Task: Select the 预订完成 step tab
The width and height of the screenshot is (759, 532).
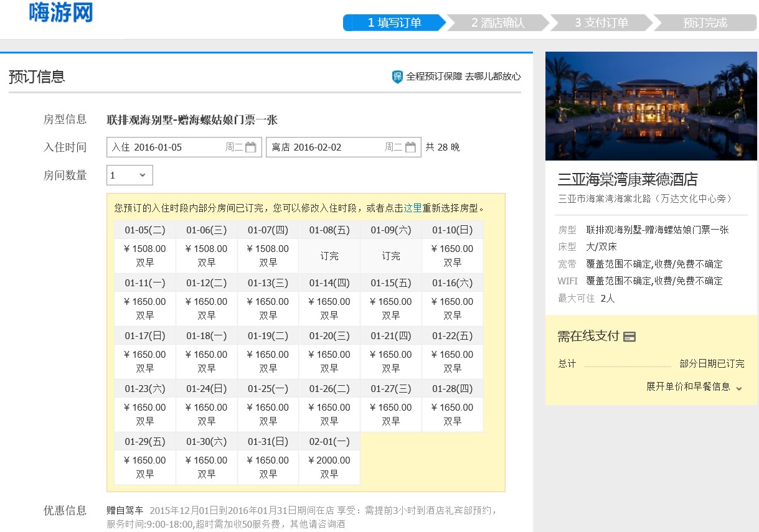Action: pos(705,23)
